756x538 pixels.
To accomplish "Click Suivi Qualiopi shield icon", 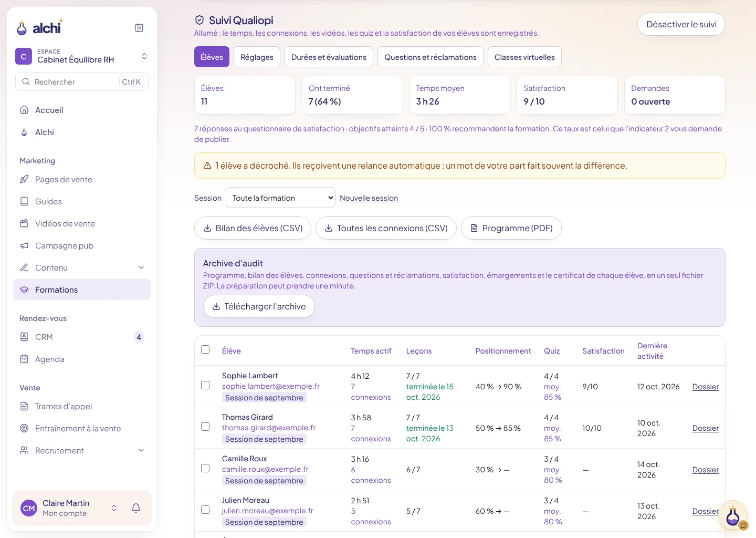I will pos(199,20).
